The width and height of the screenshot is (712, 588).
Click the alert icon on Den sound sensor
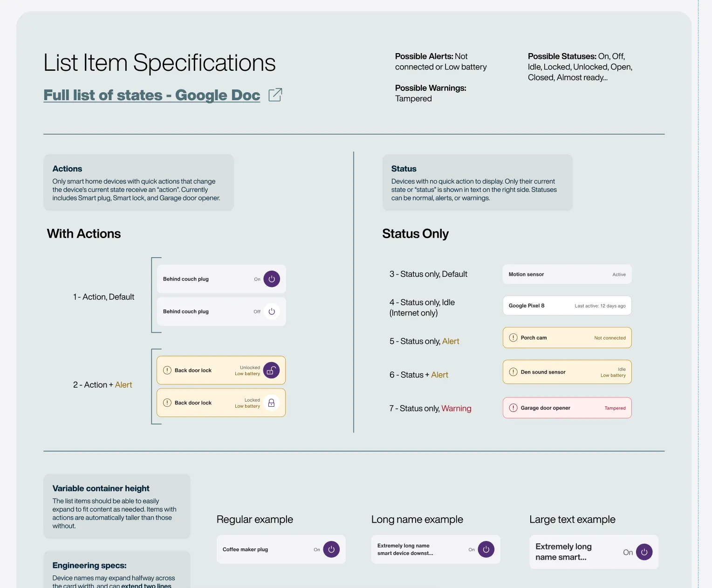coord(513,372)
